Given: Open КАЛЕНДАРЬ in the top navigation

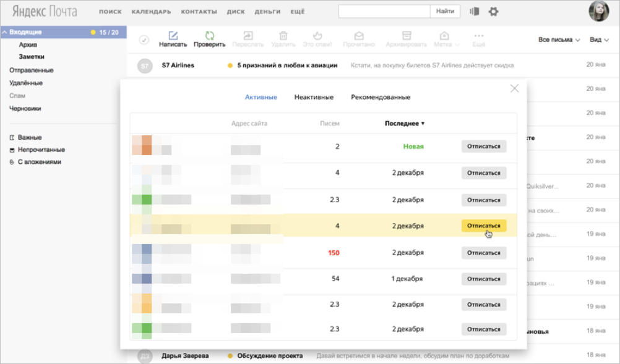Looking at the screenshot, I should 152,12.
